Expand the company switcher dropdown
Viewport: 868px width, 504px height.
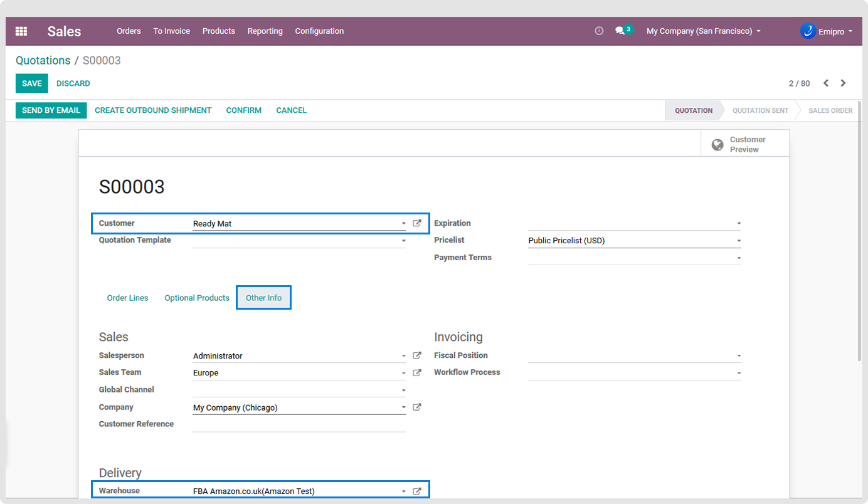click(703, 31)
